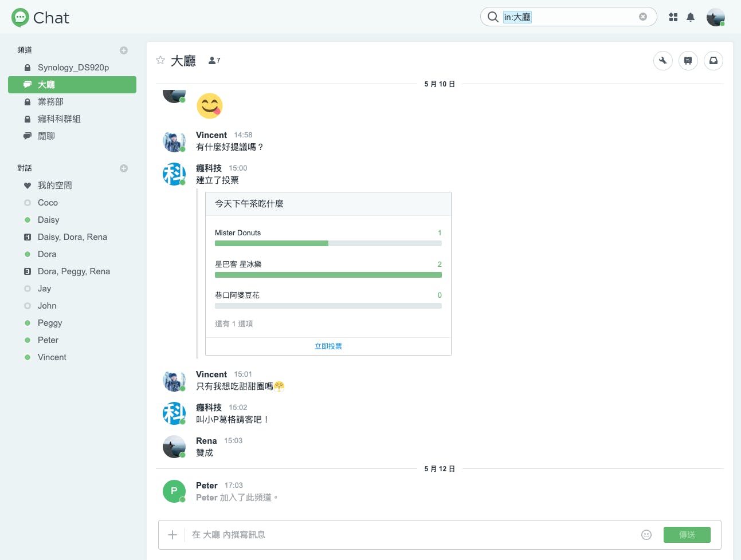Open the user profile avatar menu
The height and width of the screenshot is (560, 741).
click(x=715, y=17)
